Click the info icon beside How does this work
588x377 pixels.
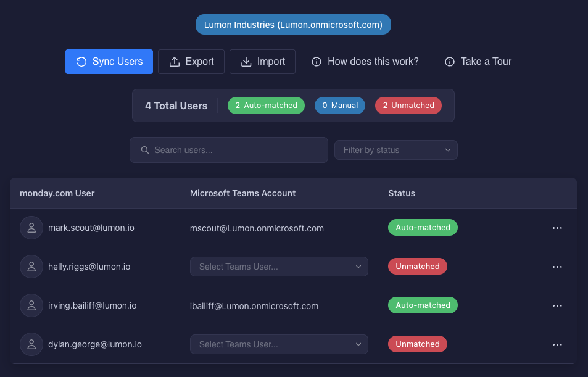click(x=317, y=62)
